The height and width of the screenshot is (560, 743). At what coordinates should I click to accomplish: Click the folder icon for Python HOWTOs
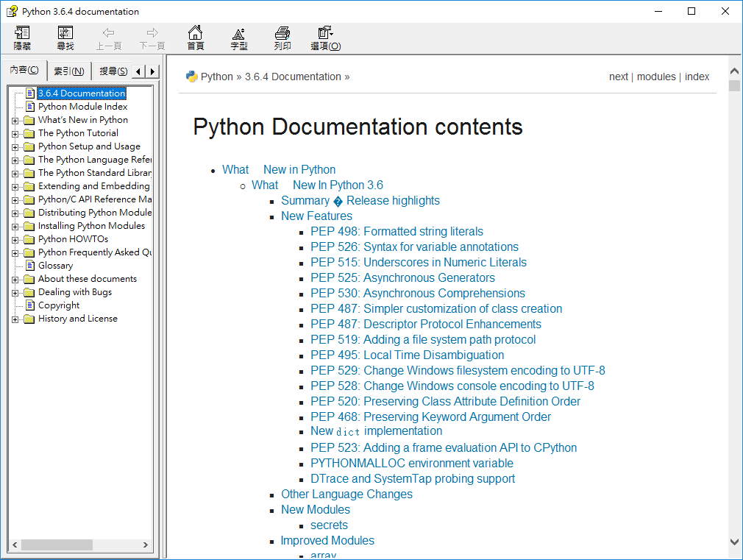(29, 239)
